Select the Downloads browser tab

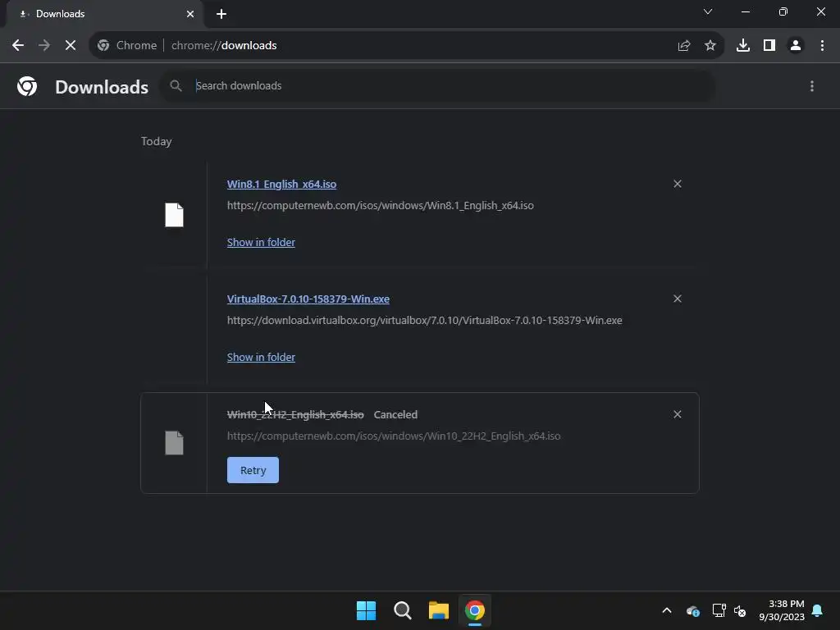(x=104, y=14)
